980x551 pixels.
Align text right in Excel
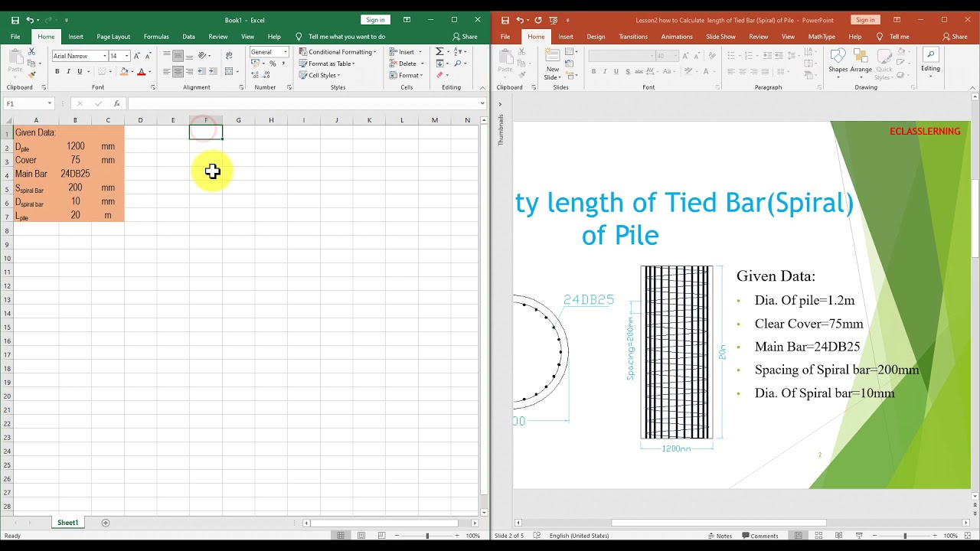pyautogui.click(x=189, y=71)
